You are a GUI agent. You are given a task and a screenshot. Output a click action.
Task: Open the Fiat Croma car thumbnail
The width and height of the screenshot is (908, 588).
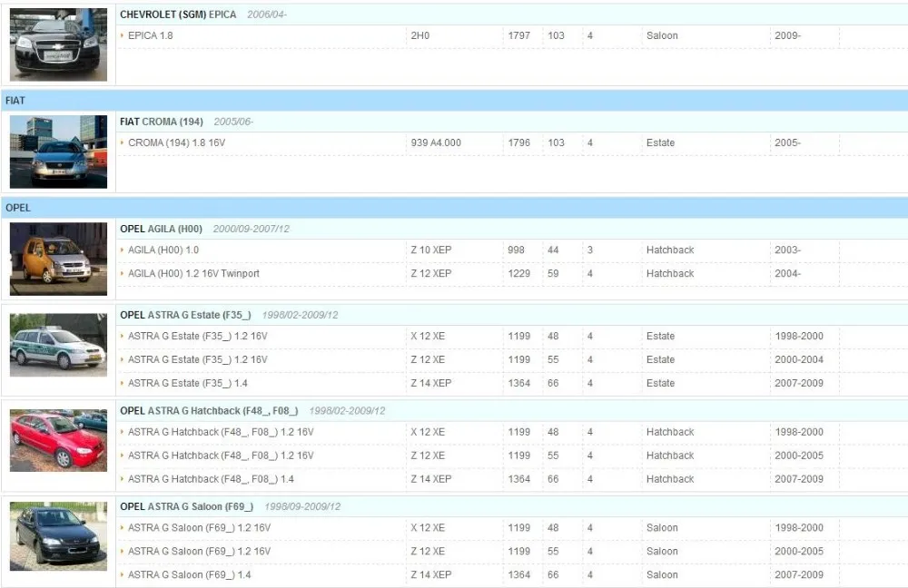tap(58, 152)
